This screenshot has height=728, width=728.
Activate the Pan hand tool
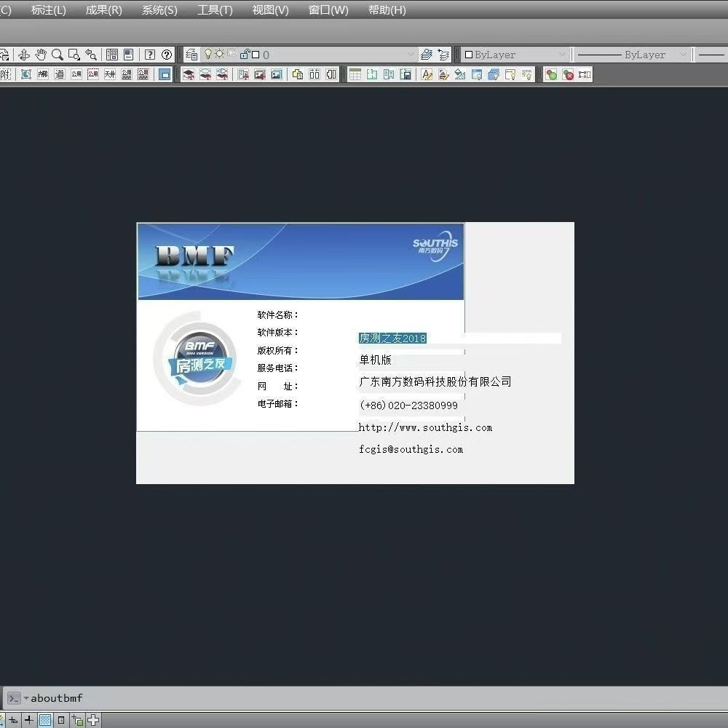tap(41, 55)
